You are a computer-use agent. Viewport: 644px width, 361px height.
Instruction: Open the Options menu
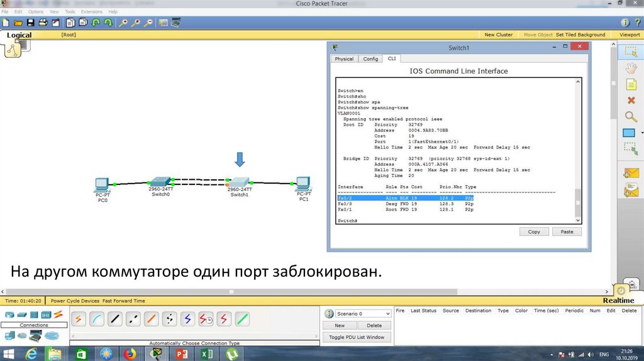[36, 11]
